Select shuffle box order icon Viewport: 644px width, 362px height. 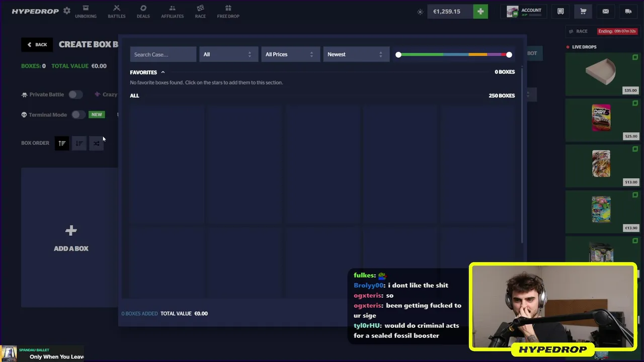point(96,143)
